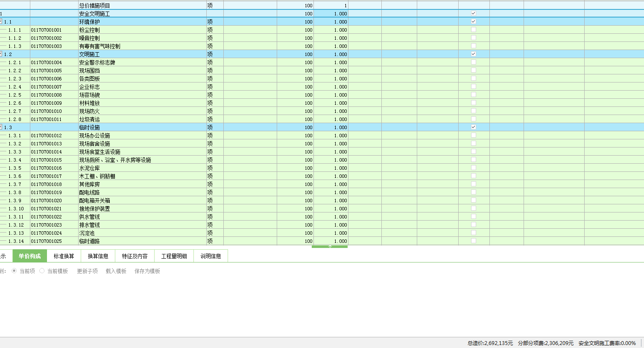This screenshot has height=348, width=644.
Task: Collapse the 1.2 文明施工 tree group
Action: point(1,54)
